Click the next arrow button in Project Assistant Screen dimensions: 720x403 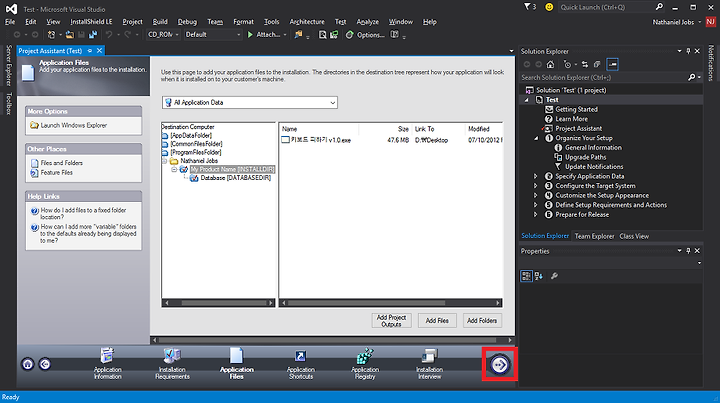(x=500, y=364)
